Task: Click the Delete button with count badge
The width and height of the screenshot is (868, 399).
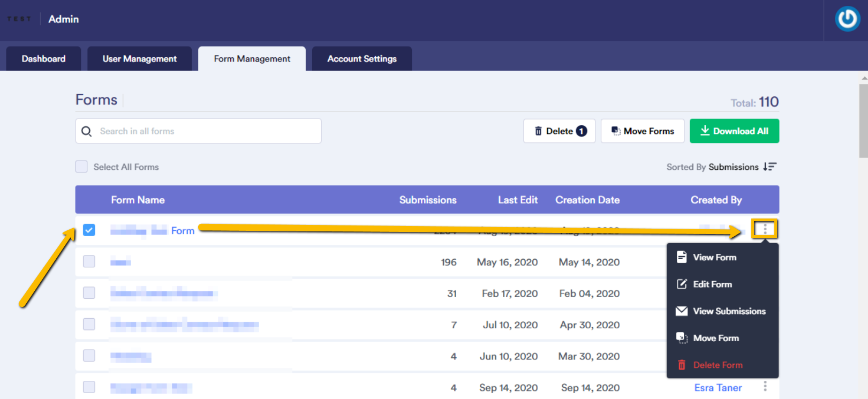Action: [x=559, y=131]
